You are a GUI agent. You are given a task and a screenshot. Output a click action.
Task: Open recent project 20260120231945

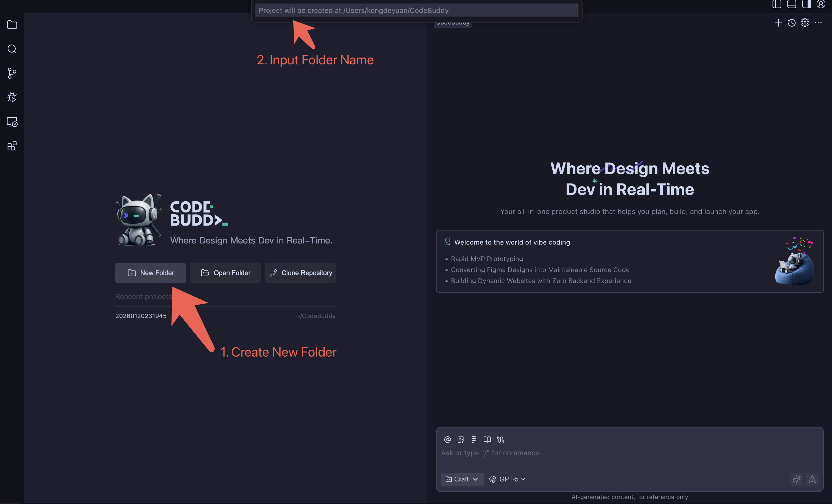(141, 316)
